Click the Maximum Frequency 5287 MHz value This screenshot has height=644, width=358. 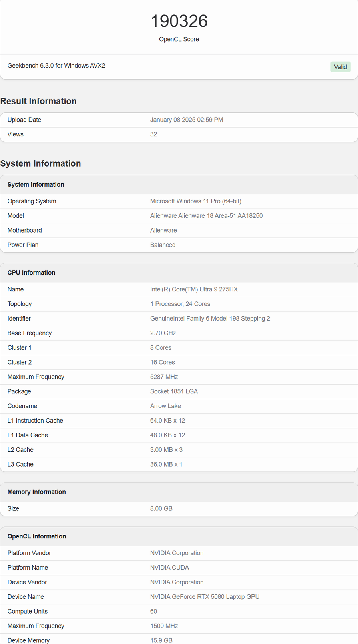(164, 377)
